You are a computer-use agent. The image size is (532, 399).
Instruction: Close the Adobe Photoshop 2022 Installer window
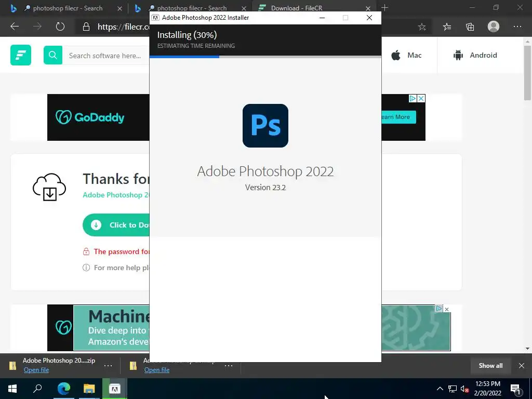(x=369, y=18)
